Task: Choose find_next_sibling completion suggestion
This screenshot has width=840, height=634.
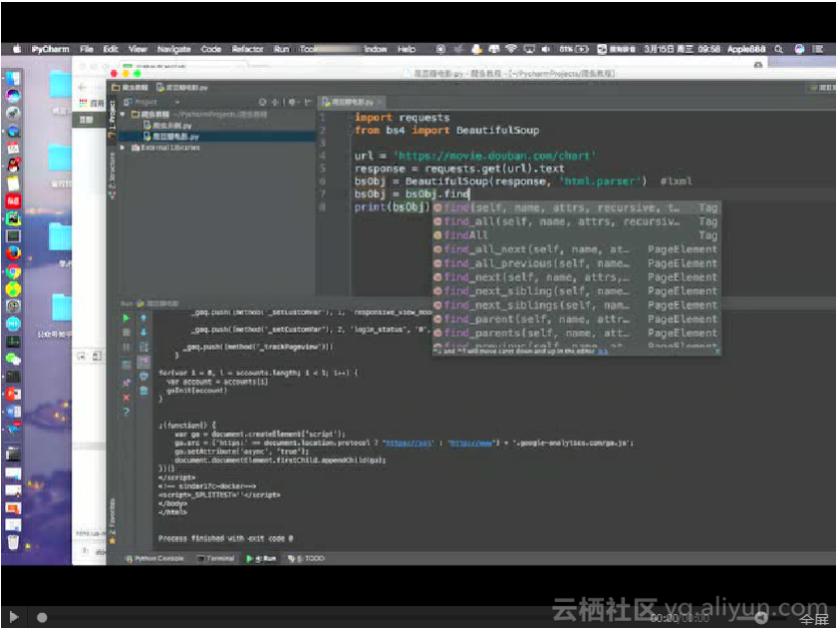Action: [577, 291]
